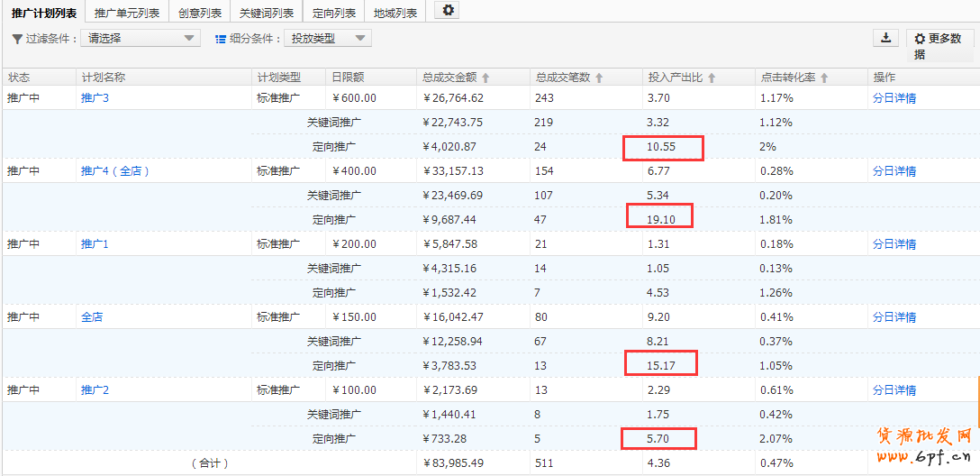Open the 推广3 plan link
The width and height of the screenshot is (980, 476).
pos(95,98)
